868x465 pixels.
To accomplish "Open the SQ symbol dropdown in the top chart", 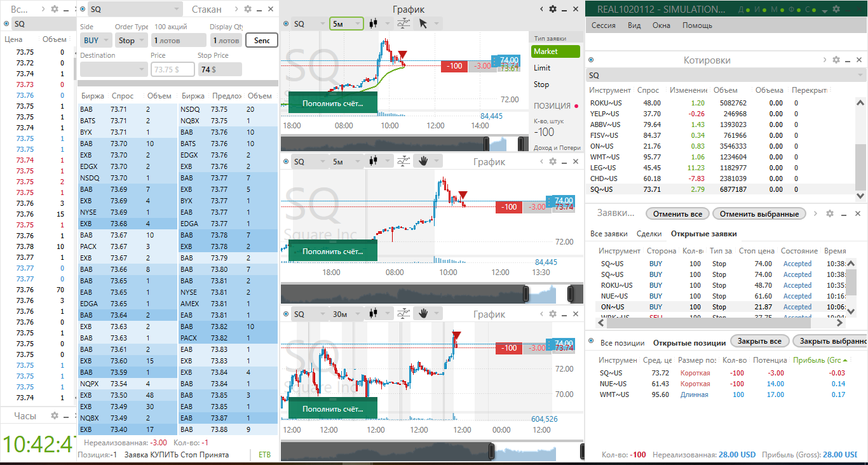I will pos(308,24).
